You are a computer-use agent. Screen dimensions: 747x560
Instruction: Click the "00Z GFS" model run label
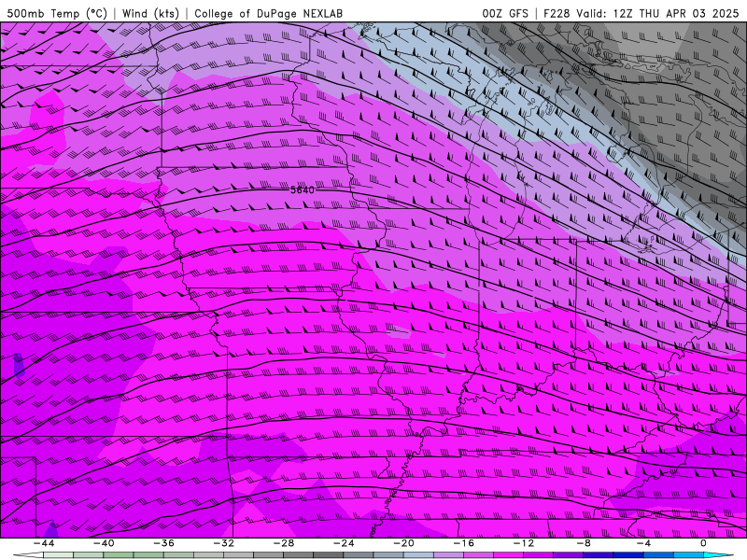click(x=505, y=13)
